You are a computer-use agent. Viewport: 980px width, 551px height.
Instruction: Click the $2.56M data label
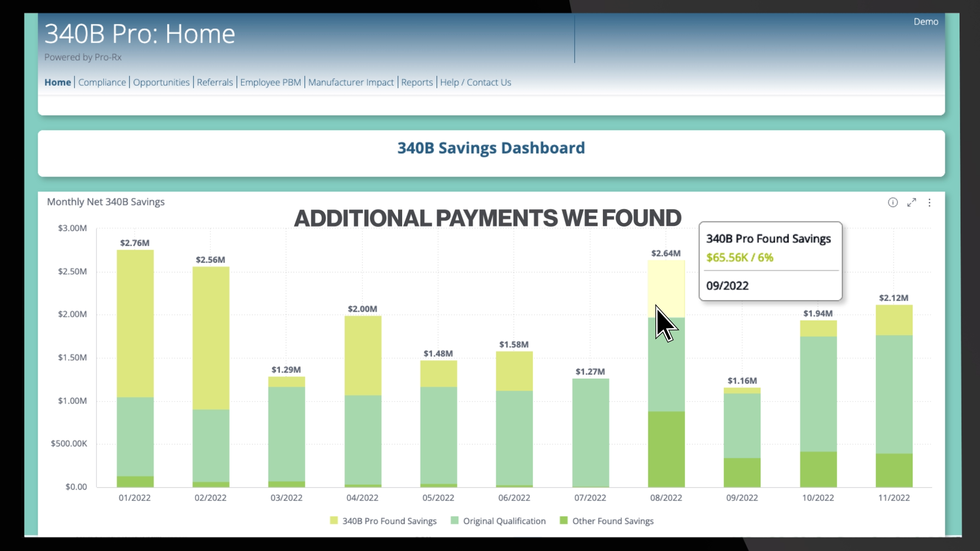210,260
